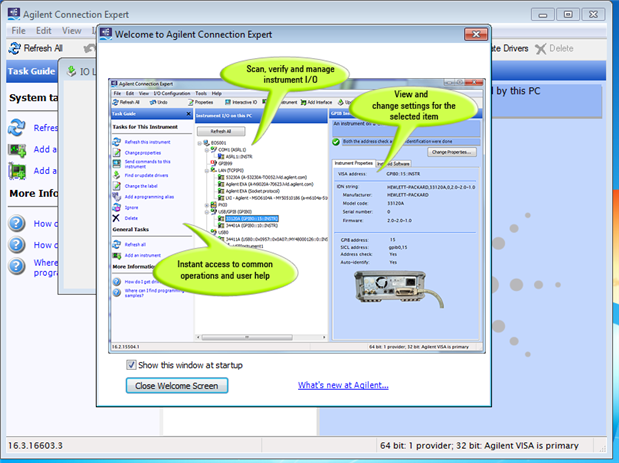The height and width of the screenshot is (463, 619).
Task: Close the Welcome to Agilent Connection Expert dialog
Action: point(476,34)
